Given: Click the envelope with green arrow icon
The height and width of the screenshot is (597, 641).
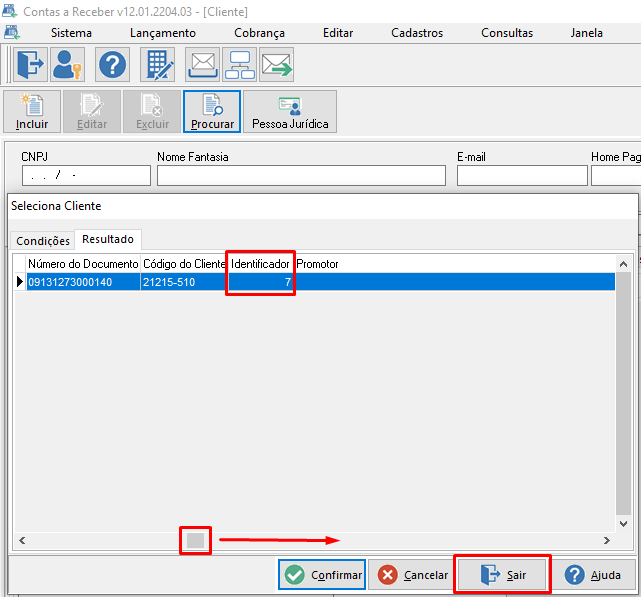Looking at the screenshot, I should [x=277, y=65].
